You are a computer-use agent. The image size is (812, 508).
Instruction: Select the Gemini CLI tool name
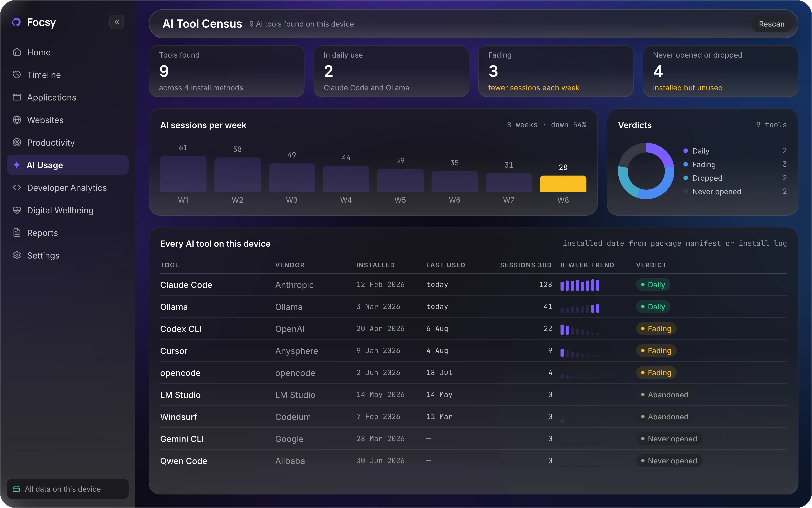(182, 439)
